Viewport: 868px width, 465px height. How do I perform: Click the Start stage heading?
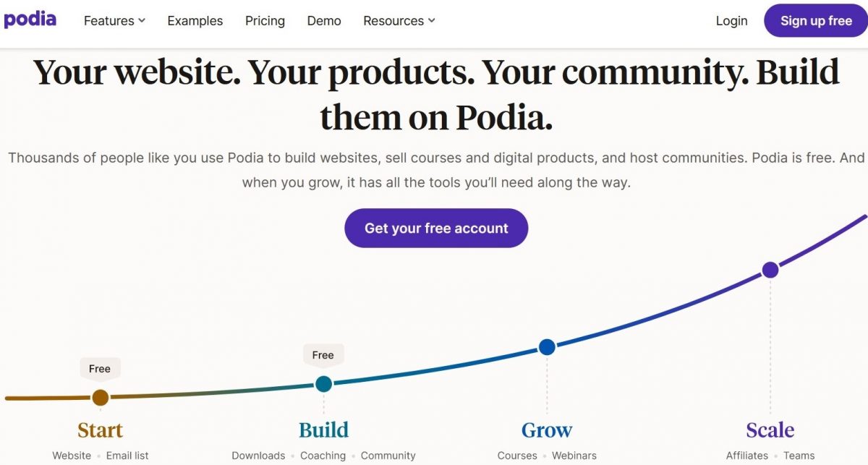click(x=100, y=430)
